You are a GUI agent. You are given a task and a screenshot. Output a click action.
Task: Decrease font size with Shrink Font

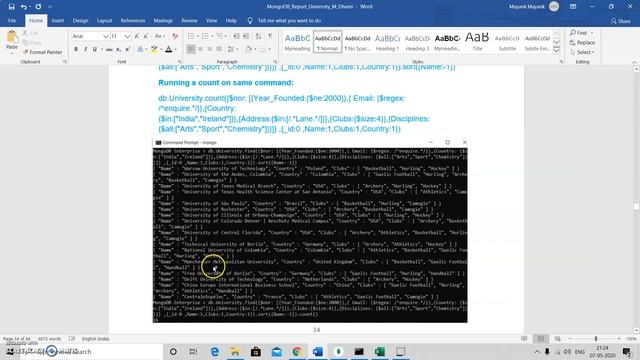(x=146, y=36)
